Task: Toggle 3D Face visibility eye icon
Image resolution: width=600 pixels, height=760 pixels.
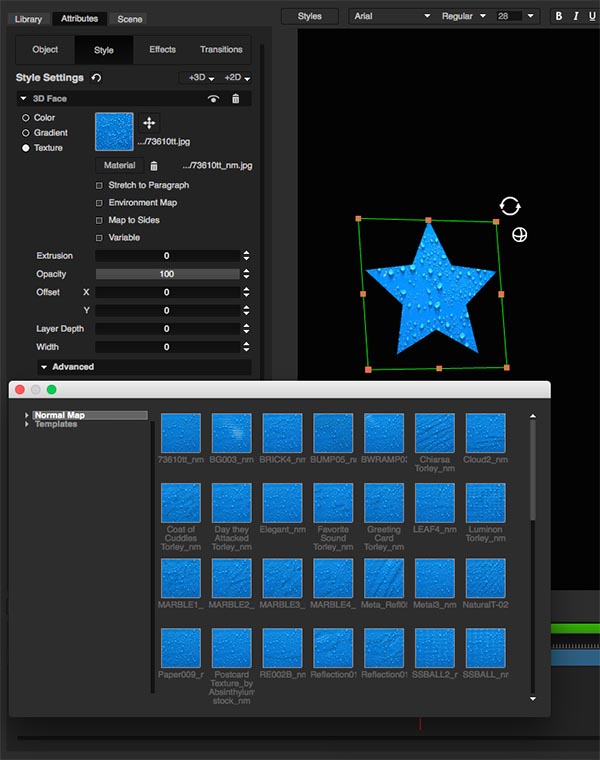Action: [212, 99]
